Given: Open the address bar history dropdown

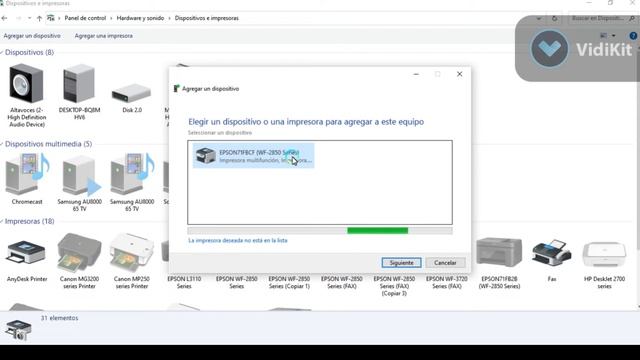Looking at the screenshot, I should 539,18.
